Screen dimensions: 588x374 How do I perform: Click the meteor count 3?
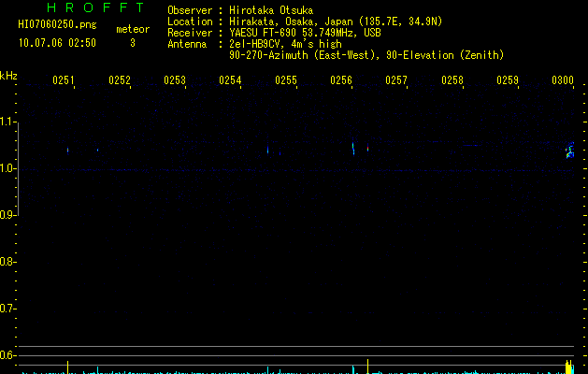133,43
